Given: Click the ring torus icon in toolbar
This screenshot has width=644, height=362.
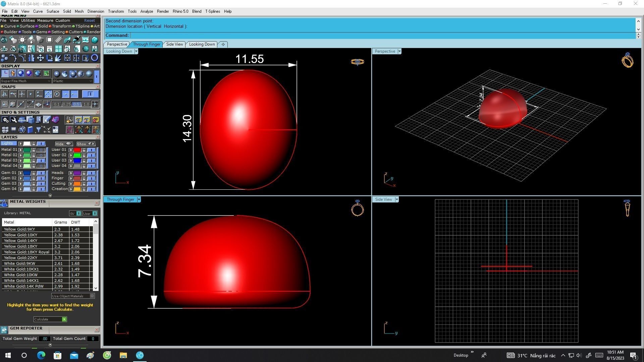Looking at the screenshot, I should tap(95, 58).
